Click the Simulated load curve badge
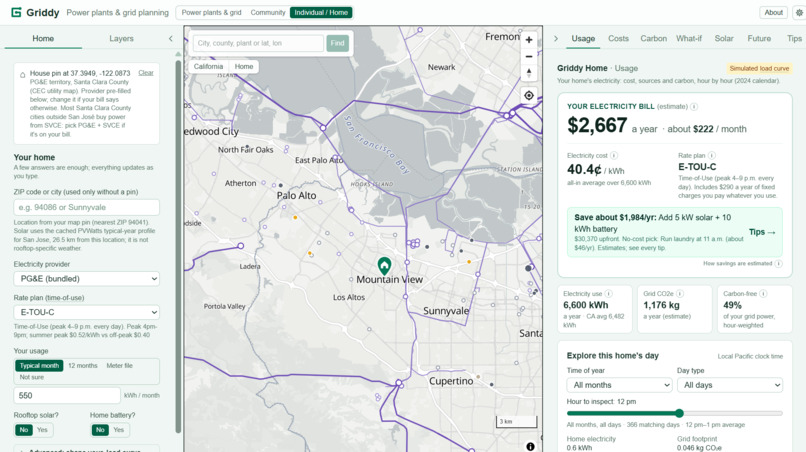The image size is (806, 452). tap(759, 68)
